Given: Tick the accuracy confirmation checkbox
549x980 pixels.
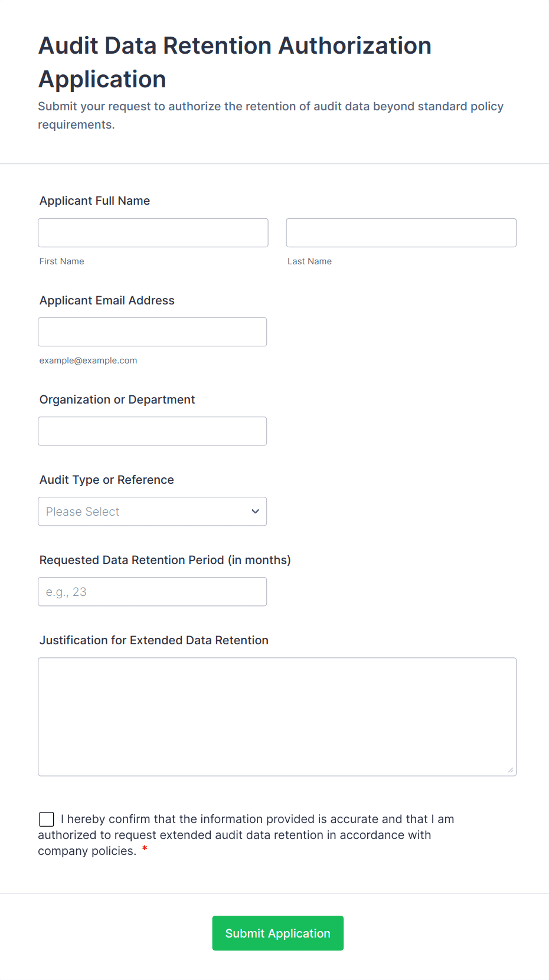Looking at the screenshot, I should point(47,819).
